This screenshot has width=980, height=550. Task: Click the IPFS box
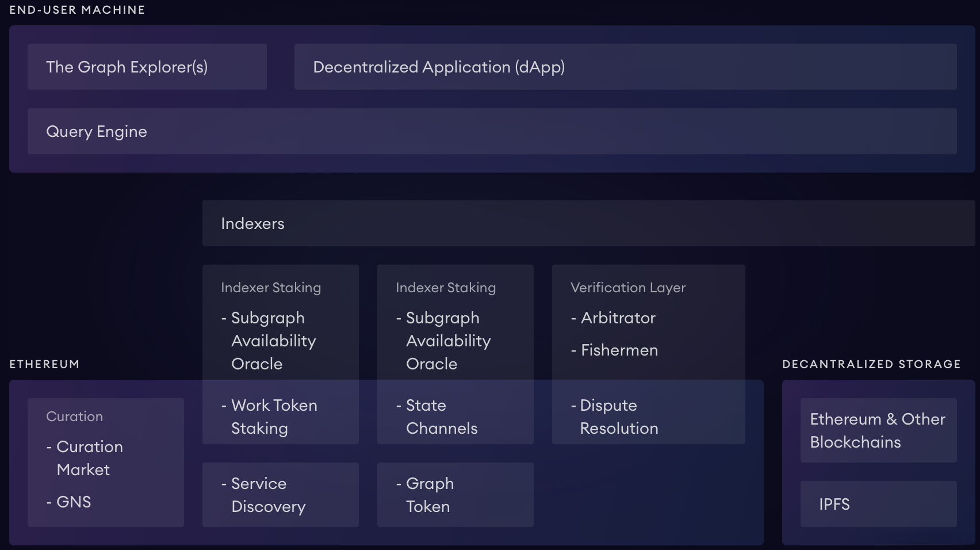coord(878,504)
